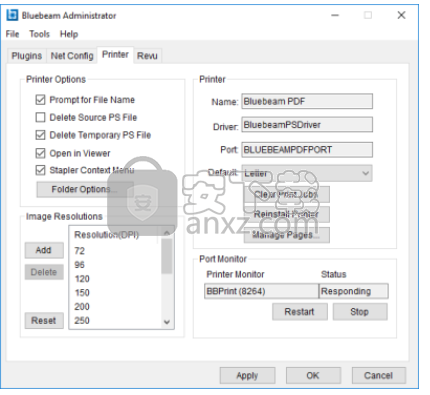Open the Default page size dropdown
This screenshot has width=430, height=395.
pyautogui.click(x=307, y=173)
